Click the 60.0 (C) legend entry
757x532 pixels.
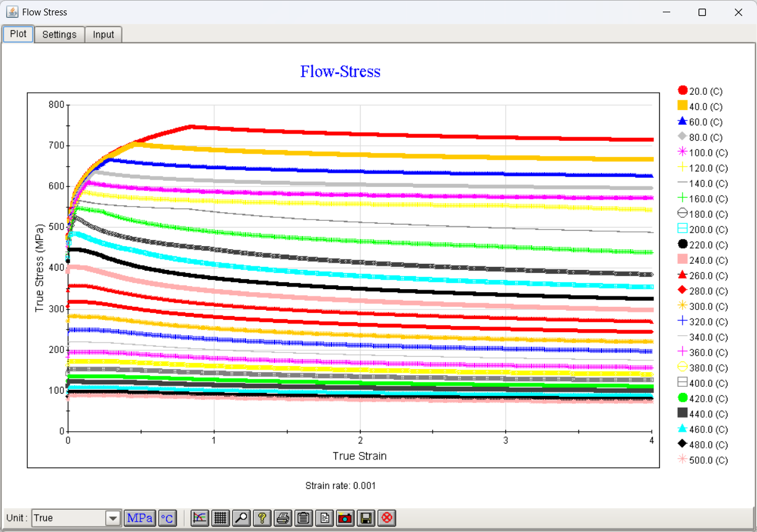point(700,122)
